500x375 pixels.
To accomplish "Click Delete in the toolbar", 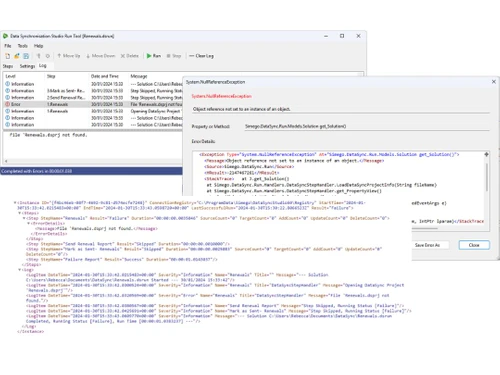I will pyautogui.click(x=130, y=56).
